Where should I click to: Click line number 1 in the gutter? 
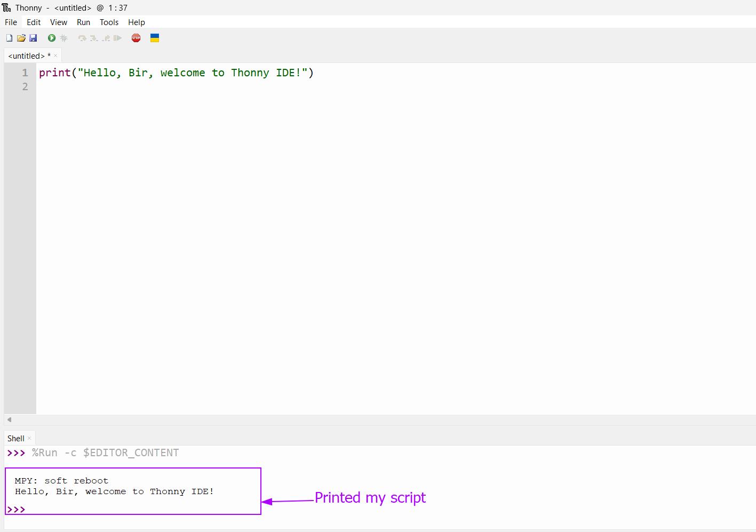[x=25, y=73]
